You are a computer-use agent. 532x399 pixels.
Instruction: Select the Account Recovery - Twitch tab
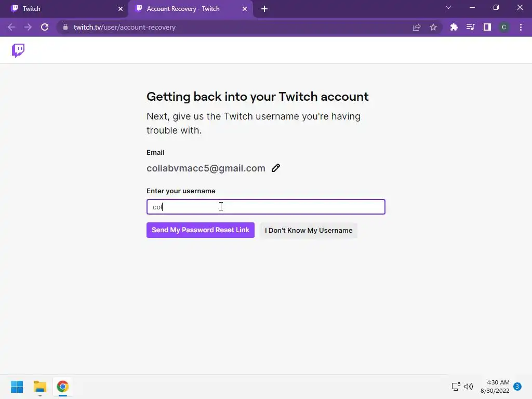point(190,9)
